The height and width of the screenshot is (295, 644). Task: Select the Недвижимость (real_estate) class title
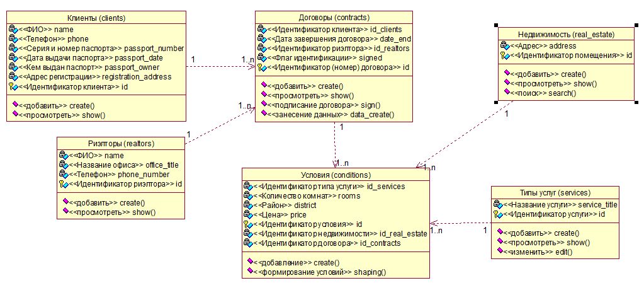(567, 34)
